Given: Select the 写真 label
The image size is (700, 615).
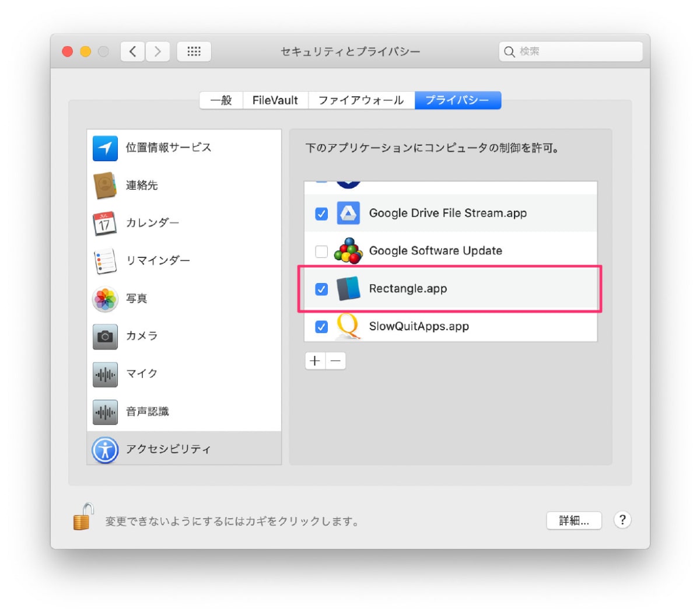Looking at the screenshot, I should pos(136,299).
